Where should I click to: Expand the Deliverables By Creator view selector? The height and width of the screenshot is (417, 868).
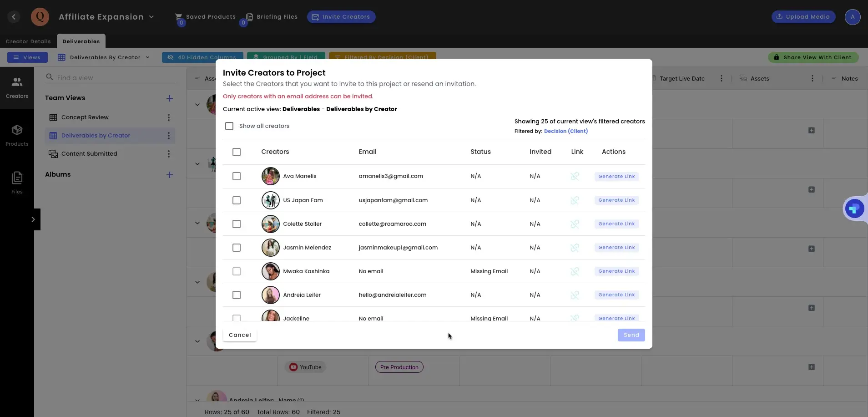pos(148,57)
